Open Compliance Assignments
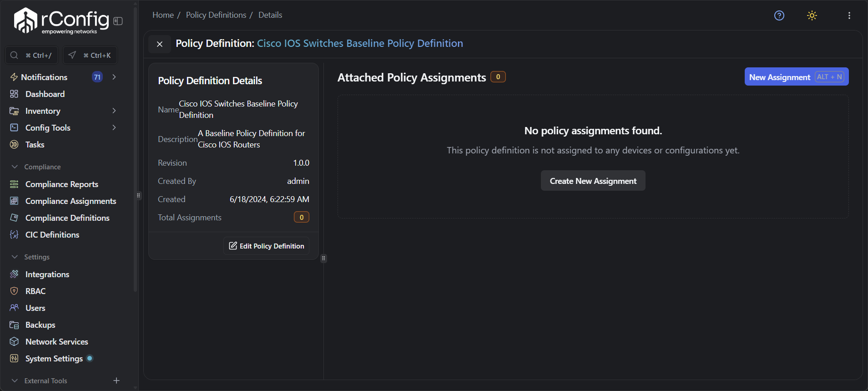868x391 pixels. (71, 201)
